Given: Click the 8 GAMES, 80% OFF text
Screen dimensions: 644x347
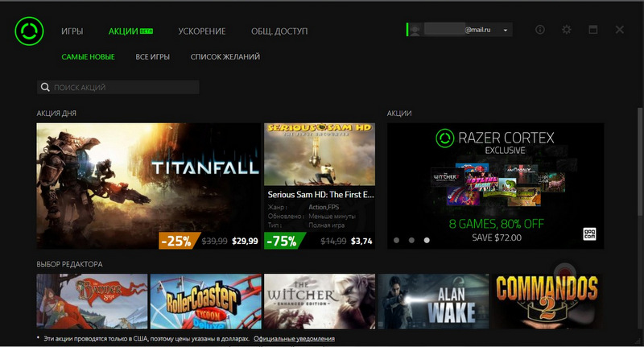Looking at the screenshot, I should point(496,224).
